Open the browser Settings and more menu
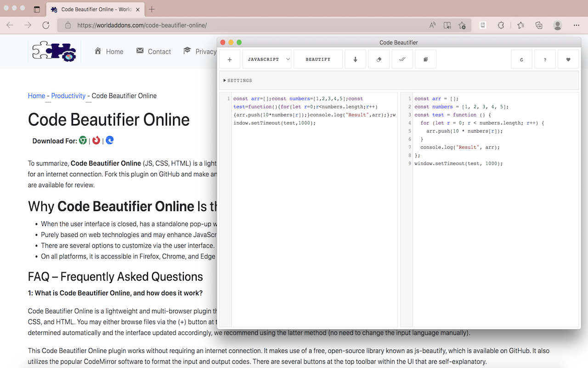Viewport: 588px width, 368px height. click(x=576, y=25)
